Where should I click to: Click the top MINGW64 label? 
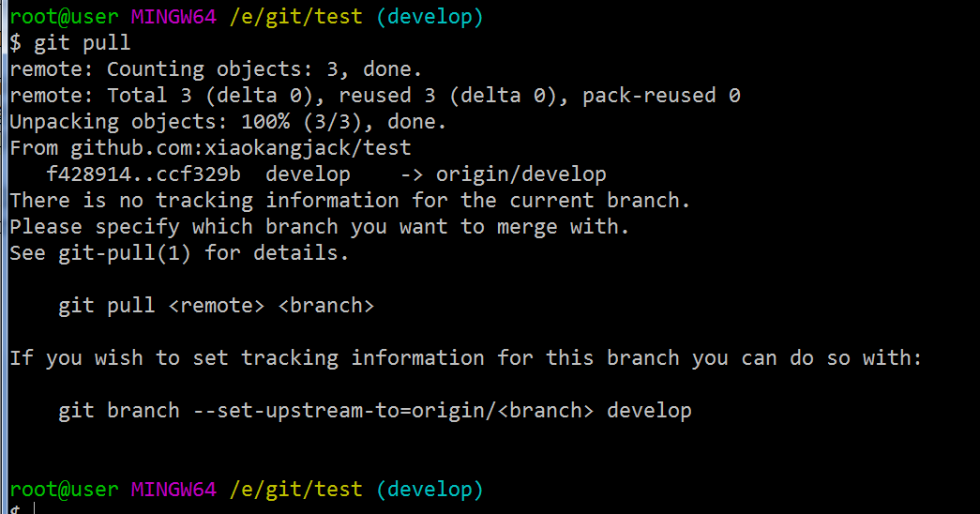tap(173, 17)
